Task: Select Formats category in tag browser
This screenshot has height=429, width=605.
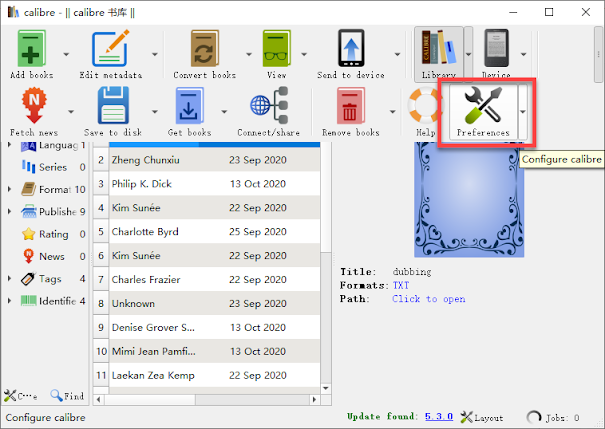Action: tap(53, 189)
